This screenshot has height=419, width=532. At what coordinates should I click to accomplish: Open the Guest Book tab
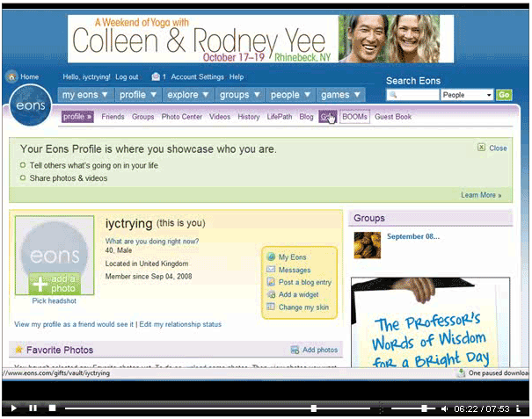393,117
